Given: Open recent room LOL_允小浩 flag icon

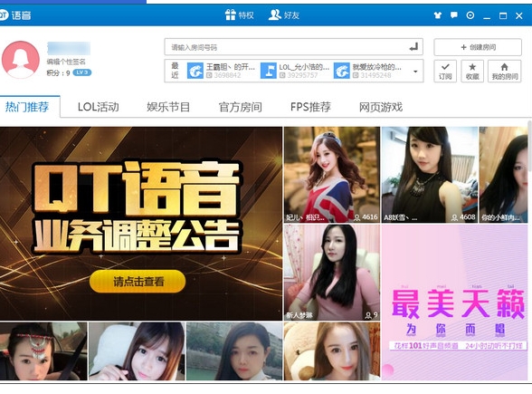Looking at the screenshot, I should tap(269, 71).
